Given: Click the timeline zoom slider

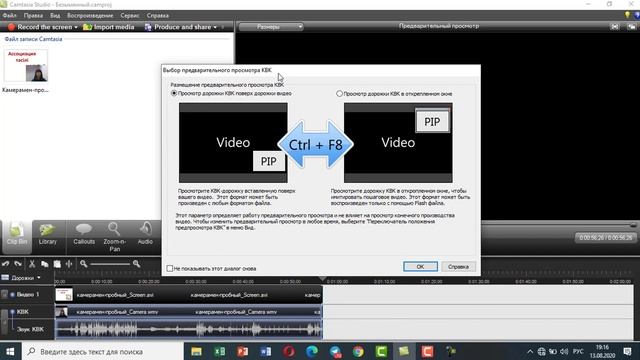Looking at the screenshot, I should [x=110, y=264].
